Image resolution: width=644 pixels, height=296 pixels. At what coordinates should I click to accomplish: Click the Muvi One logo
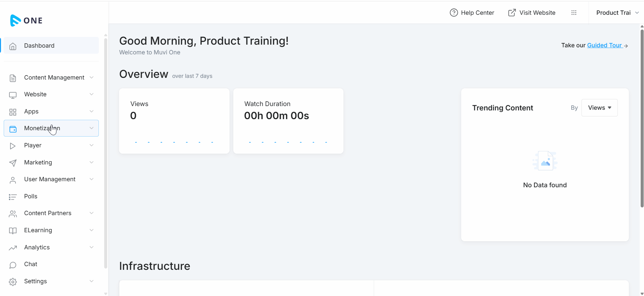tap(26, 20)
